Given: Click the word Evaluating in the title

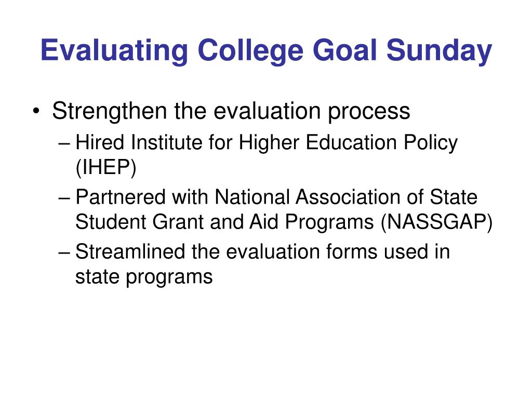Looking at the screenshot, I should point(114,51).
